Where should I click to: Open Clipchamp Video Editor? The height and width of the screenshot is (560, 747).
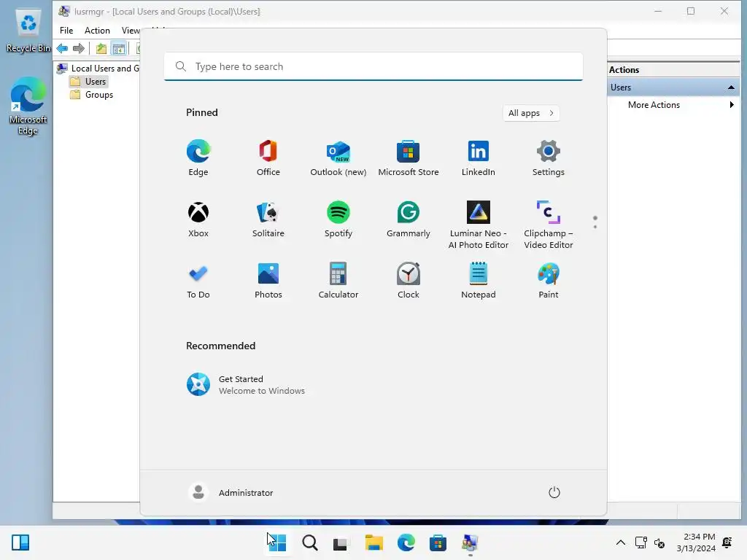tap(549, 225)
